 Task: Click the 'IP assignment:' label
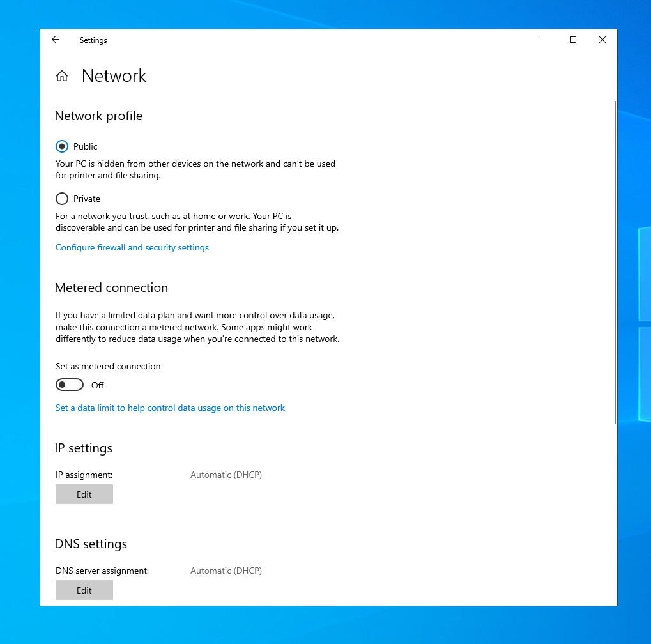pyautogui.click(x=84, y=475)
